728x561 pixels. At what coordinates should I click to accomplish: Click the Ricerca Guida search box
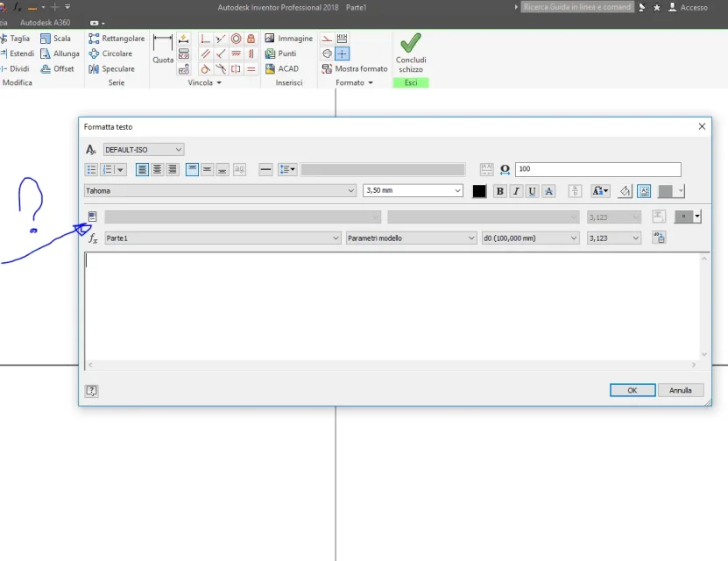click(x=577, y=7)
